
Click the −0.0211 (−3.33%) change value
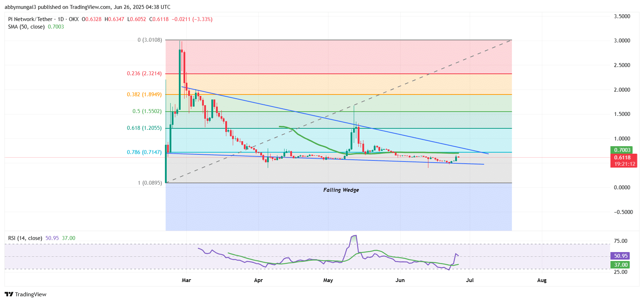tap(192, 19)
